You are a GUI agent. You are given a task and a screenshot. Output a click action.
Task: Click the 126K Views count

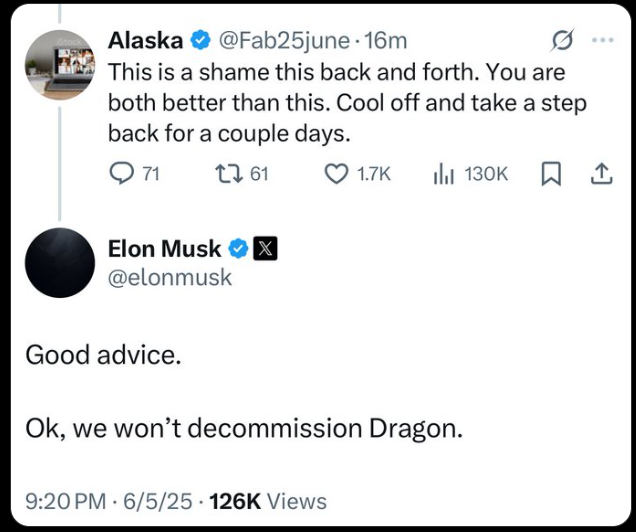[x=268, y=500]
